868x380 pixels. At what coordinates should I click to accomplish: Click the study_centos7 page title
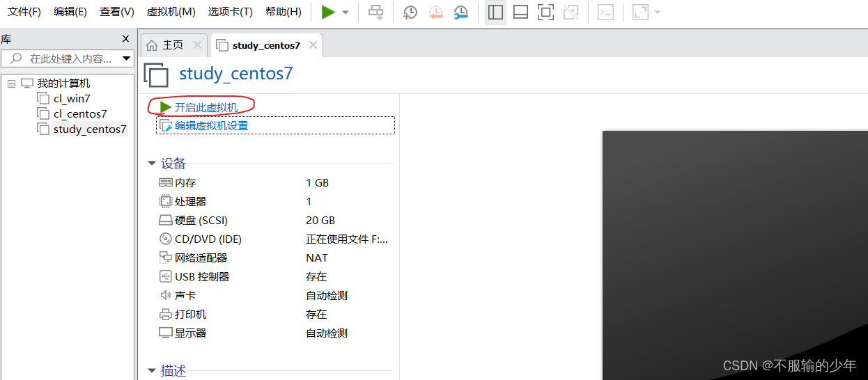236,74
